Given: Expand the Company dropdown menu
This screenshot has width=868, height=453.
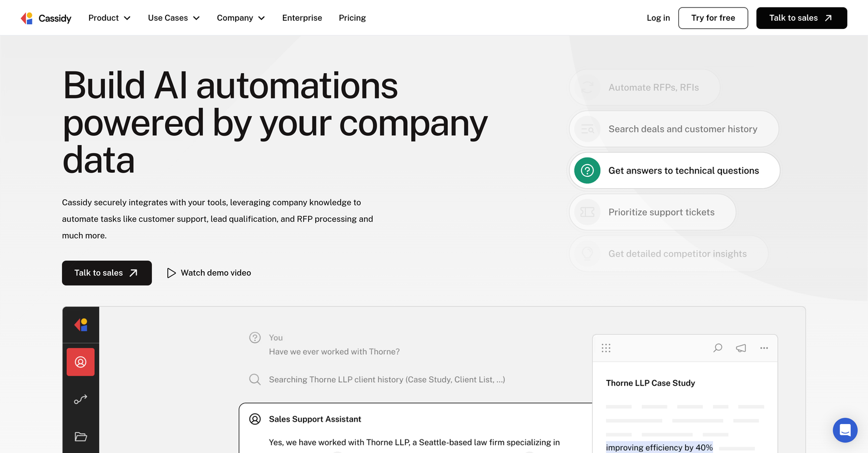Looking at the screenshot, I should click(240, 18).
